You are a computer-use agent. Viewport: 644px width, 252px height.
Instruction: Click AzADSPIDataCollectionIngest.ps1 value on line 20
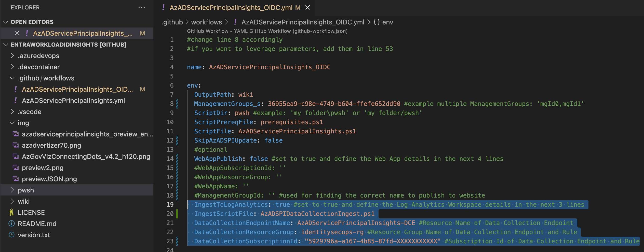(317, 214)
